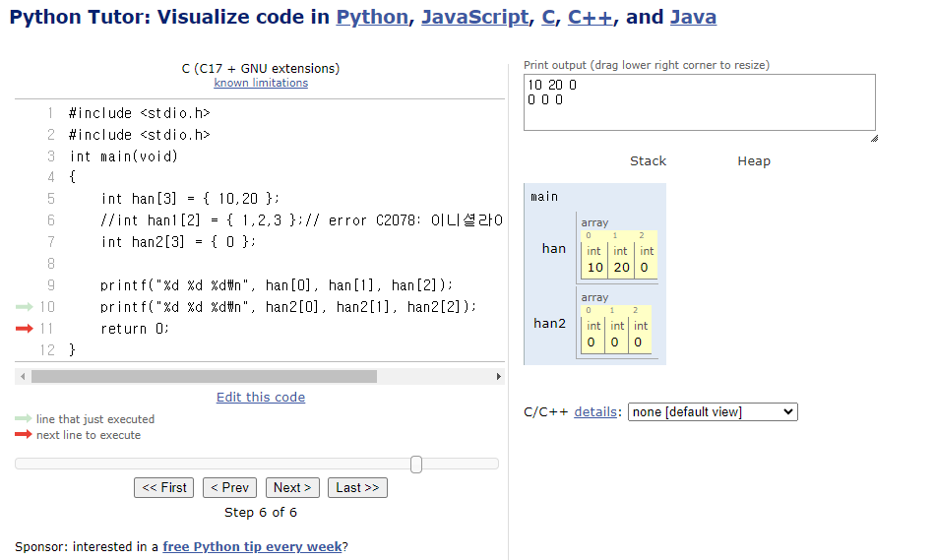
Task: Click the int main(void) line
Action: pos(123,156)
